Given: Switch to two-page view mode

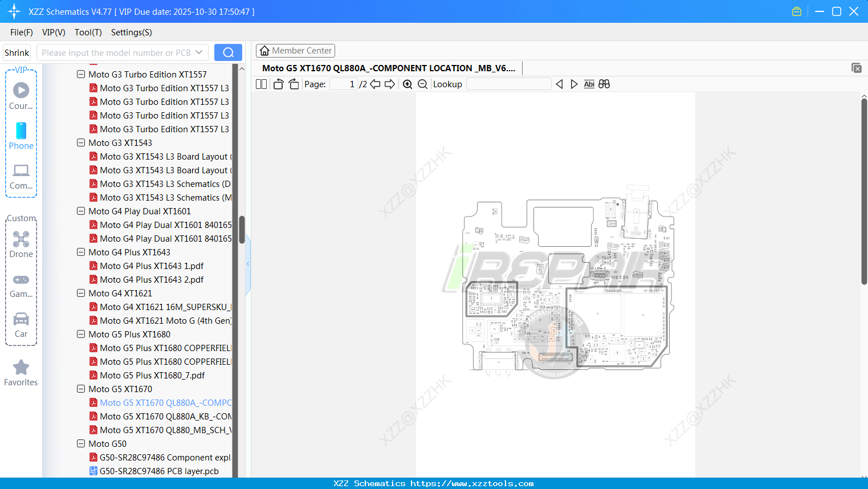Looking at the screenshot, I should [260, 84].
